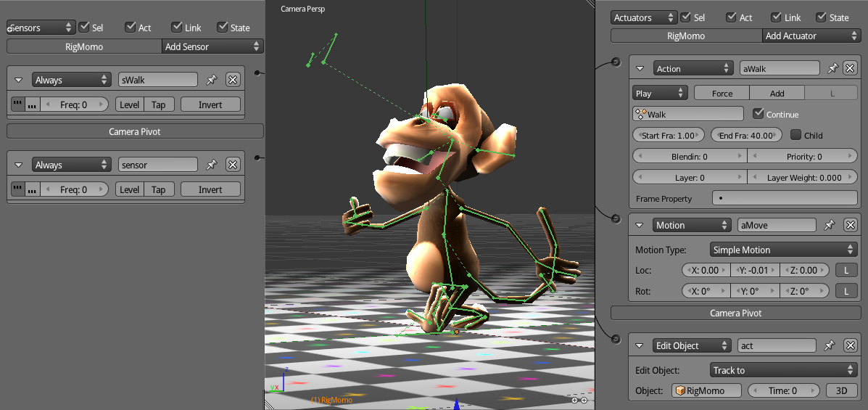Enable the Continue checkbox in the Action actuator
The height and width of the screenshot is (410, 868).
click(x=759, y=114)
